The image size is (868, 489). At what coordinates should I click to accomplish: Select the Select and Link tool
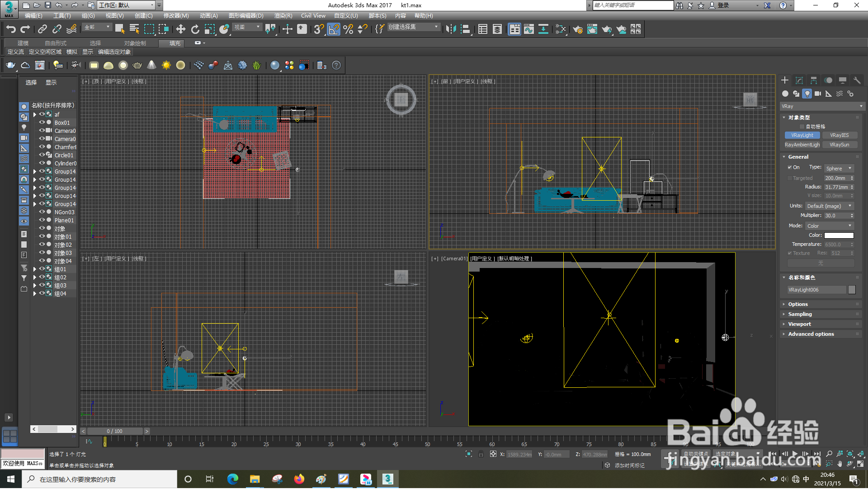coord(42,29)
